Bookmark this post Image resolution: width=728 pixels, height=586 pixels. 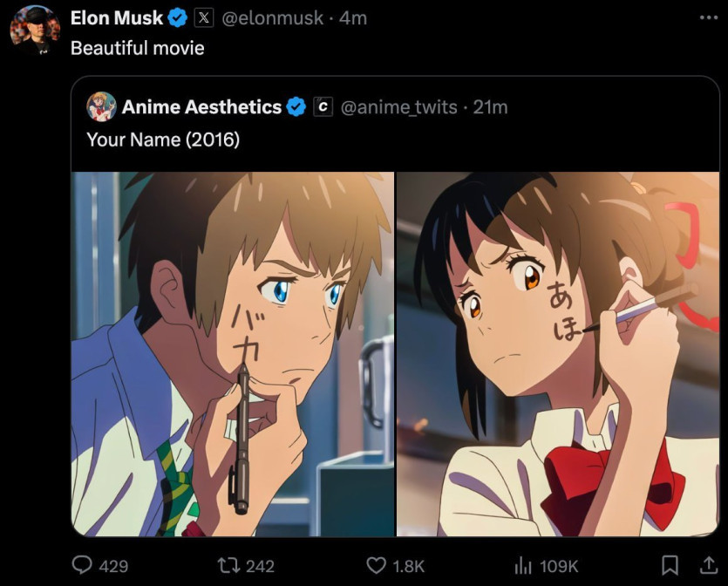coord(670,566)
